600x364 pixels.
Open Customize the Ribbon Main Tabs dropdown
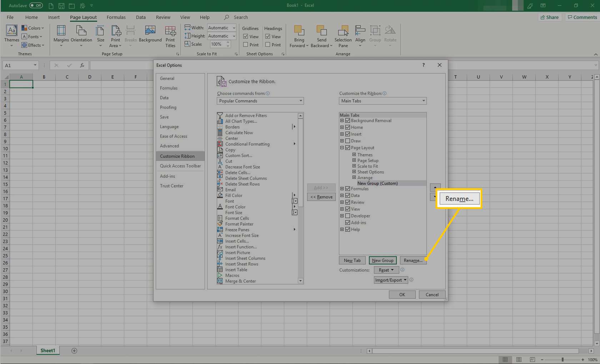click(x=382, y=101)
